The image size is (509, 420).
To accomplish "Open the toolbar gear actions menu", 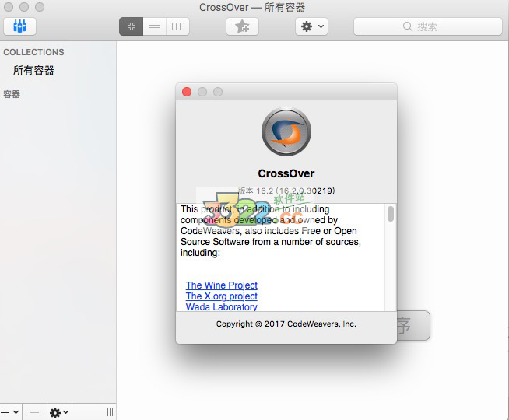I will 311,26.
